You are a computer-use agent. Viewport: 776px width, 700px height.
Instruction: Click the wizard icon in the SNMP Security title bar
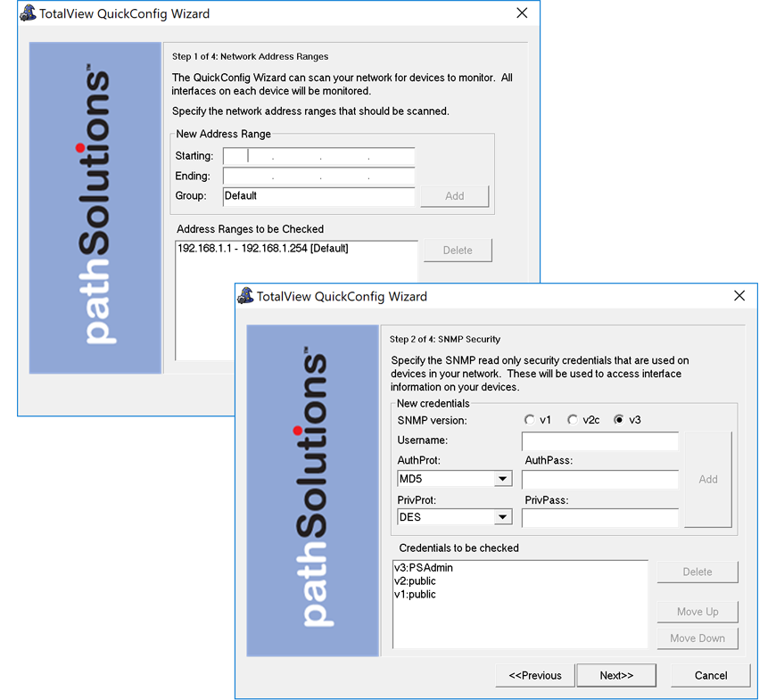click(x=245, y=296)
